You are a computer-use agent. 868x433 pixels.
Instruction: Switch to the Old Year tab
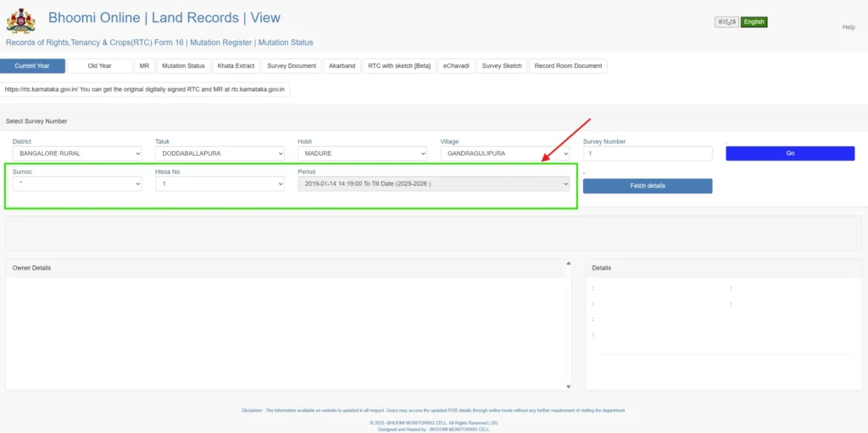pos(99,66)
